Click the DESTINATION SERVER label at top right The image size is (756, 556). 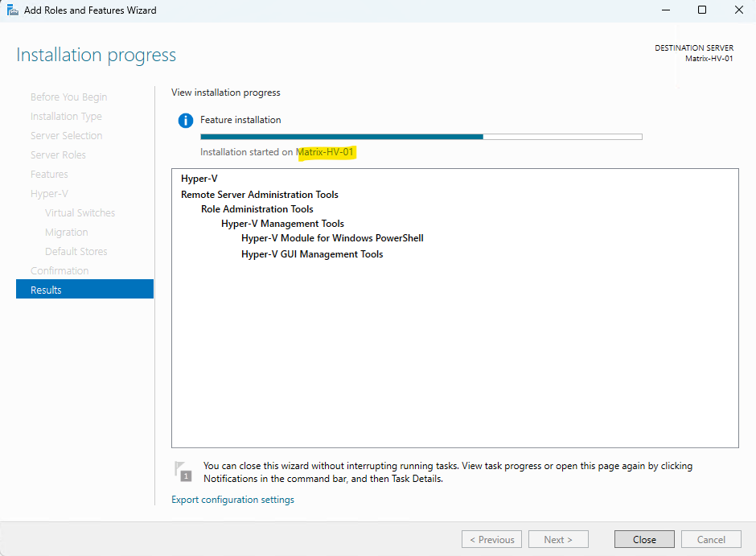point(694,47)
